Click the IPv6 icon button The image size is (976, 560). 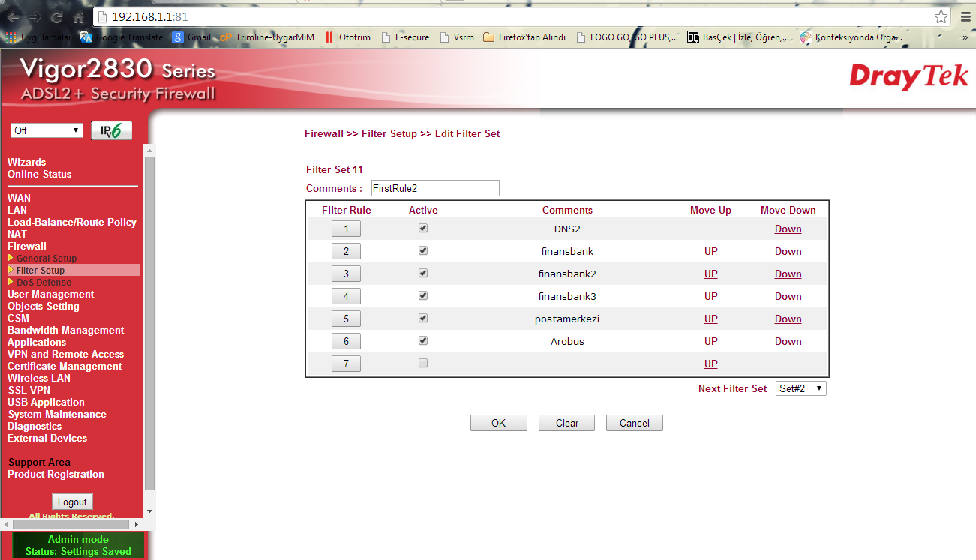coord(111,130)
